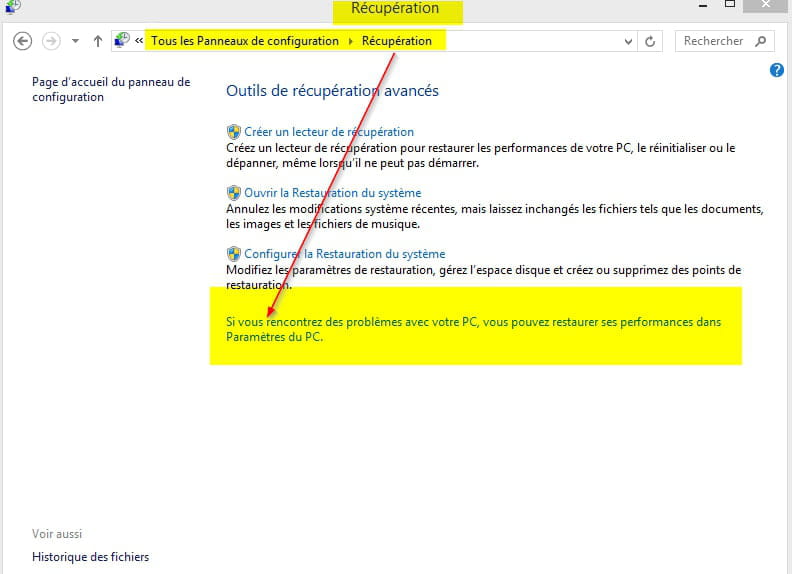Follow the Paramètres du PC link text

pos(274,337)
